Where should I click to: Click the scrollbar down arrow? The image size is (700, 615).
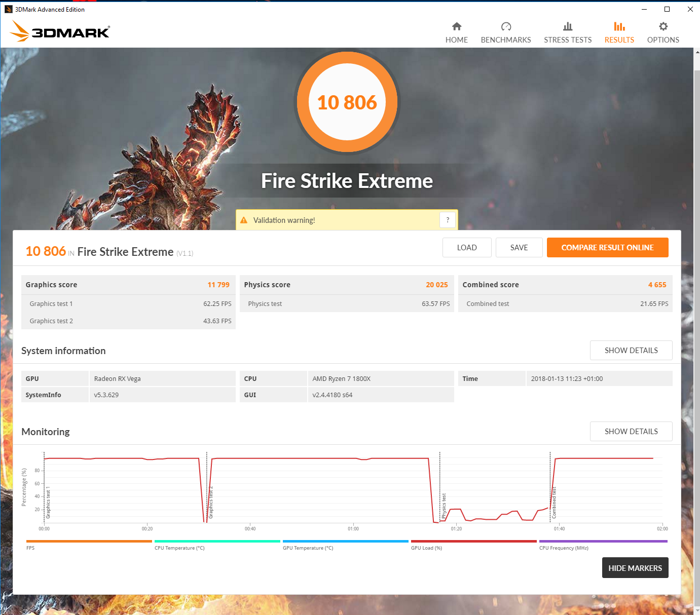697,610
